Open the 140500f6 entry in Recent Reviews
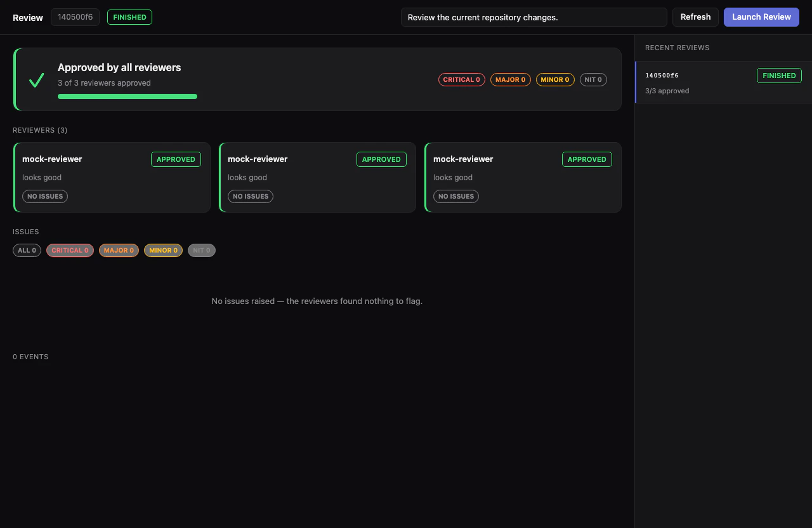Image resolution: width=812 pixels, height=528 pixels. coord(724,82)
